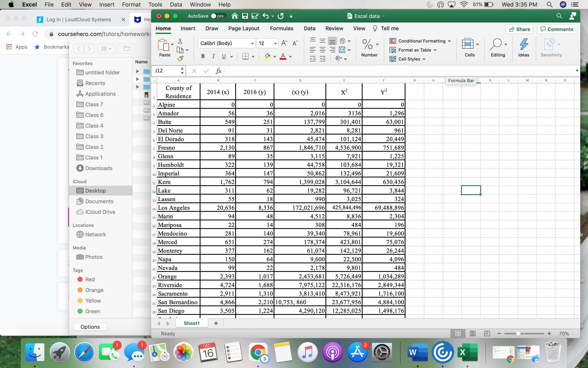Click the Cut scissors icon
The height and width of the screenshot is (368, 588).
180,41
